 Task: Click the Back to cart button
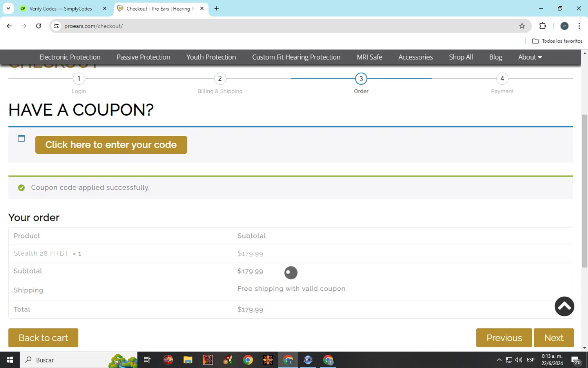point(43,338)
